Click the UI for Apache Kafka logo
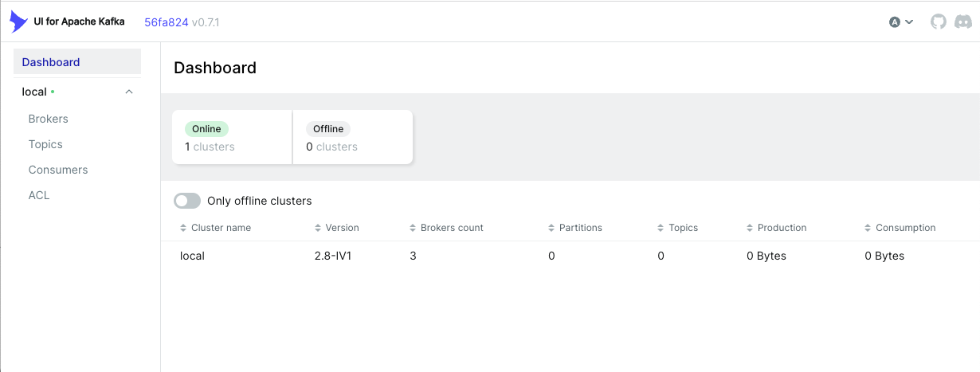The width and height of the screenshot is (980, 372). (18, 22)
